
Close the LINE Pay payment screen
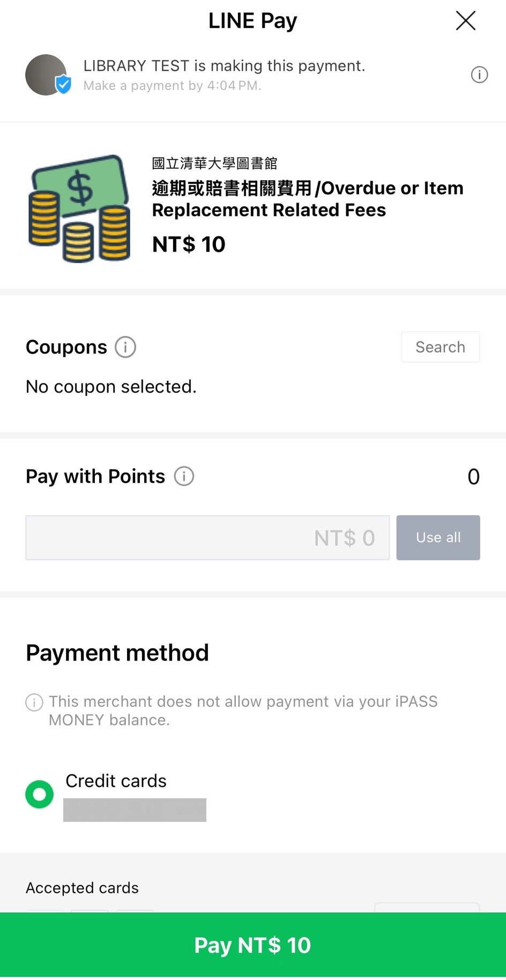pyautogui.click(x=465, y=21)
